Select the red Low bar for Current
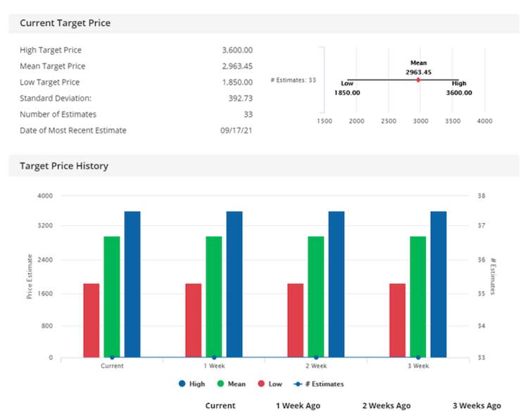 (x=92, y=320)
